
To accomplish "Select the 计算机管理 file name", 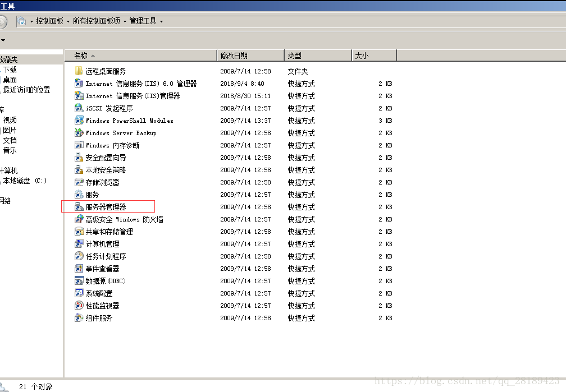I will pos(103,244).
